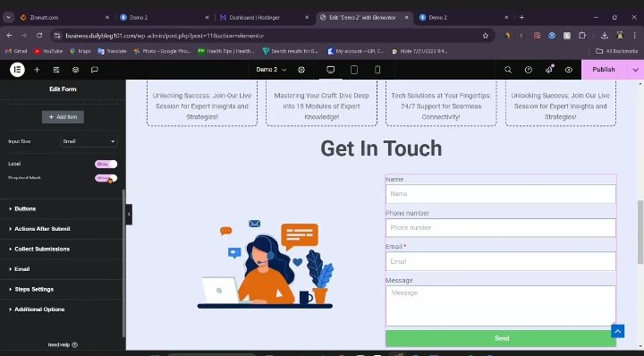644x356 pixels.
Task: Open the What's New notification icon
Action: (x=549, y=70)
